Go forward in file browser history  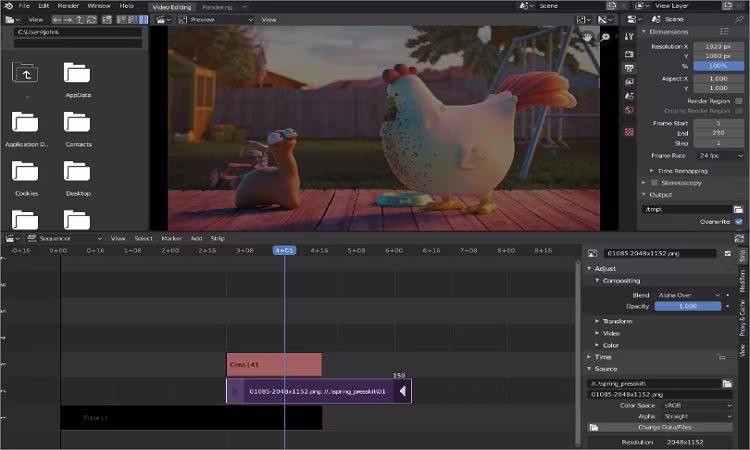(x=68, y=20)
